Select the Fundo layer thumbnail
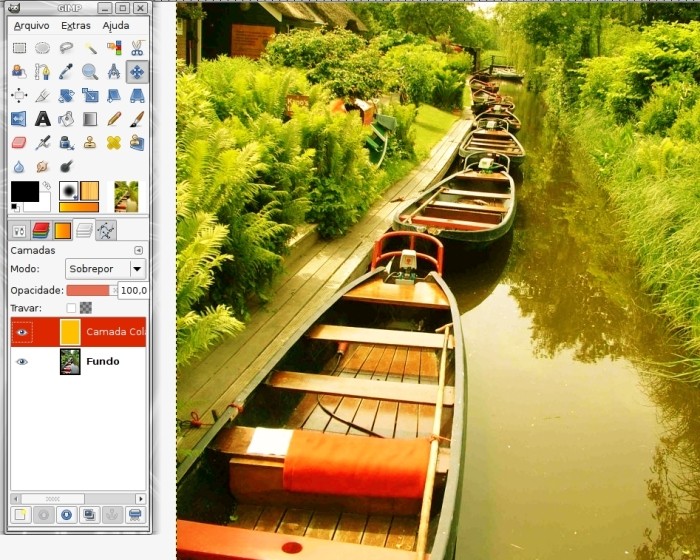 [x=70, y=361]
